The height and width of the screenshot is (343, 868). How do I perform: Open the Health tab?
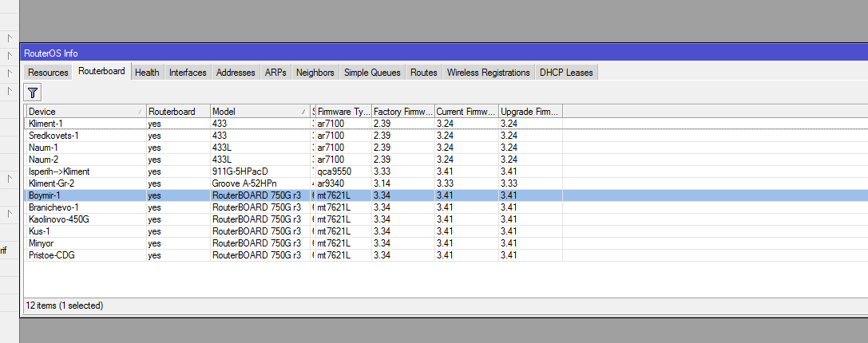[x=147, y=73]
